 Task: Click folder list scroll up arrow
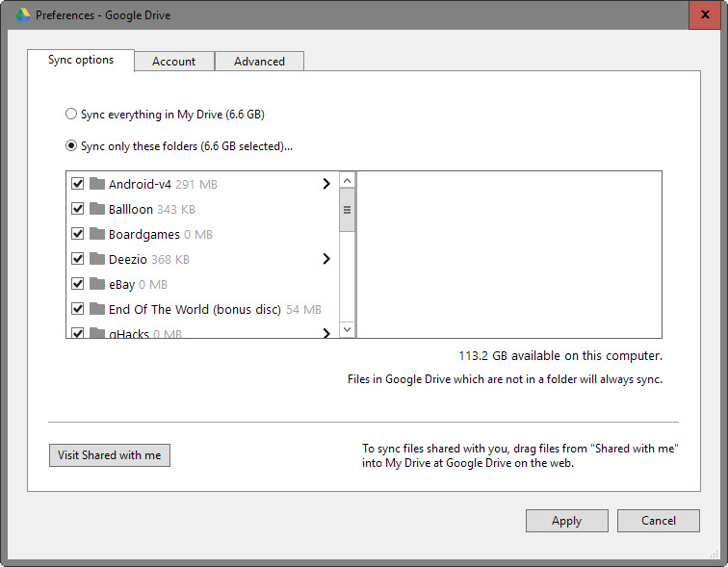pyautogui.click(x=347, y=180)
